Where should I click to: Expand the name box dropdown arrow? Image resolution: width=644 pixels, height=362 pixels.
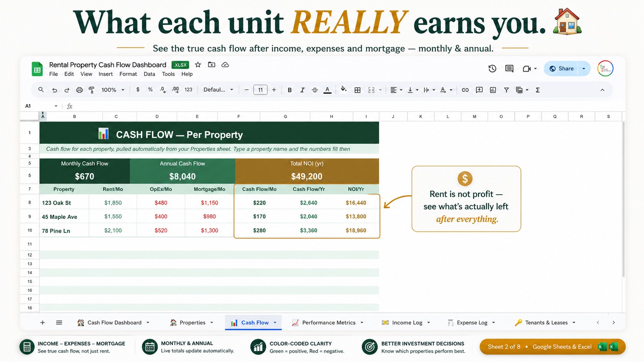(56, 106)
